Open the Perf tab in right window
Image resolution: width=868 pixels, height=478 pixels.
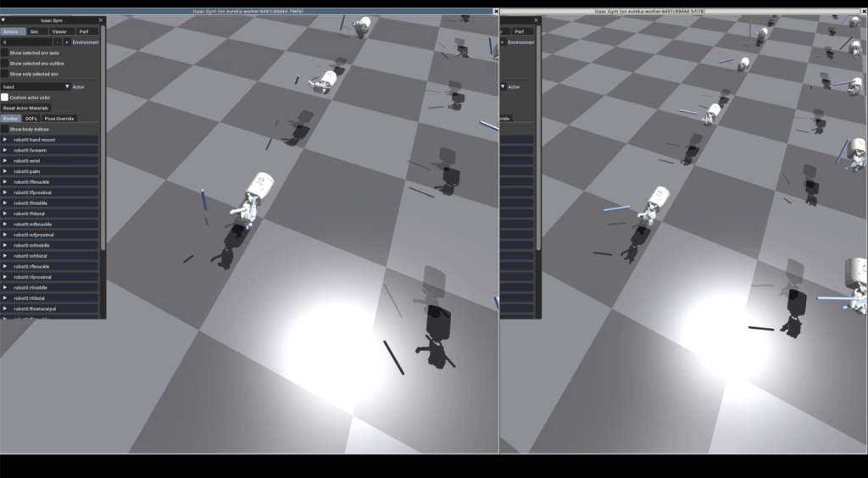(521, 31)
